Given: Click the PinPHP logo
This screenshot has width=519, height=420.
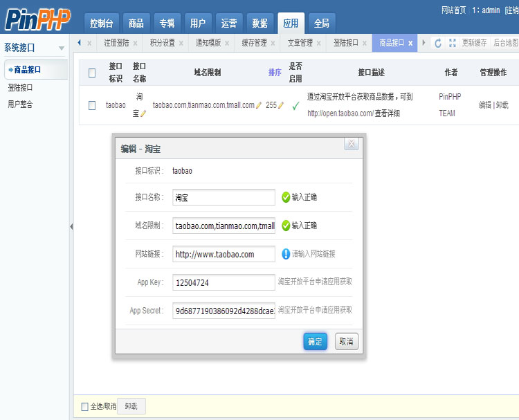Looking at the screenshot, I should pyautogui.click(x=37, y=19).
